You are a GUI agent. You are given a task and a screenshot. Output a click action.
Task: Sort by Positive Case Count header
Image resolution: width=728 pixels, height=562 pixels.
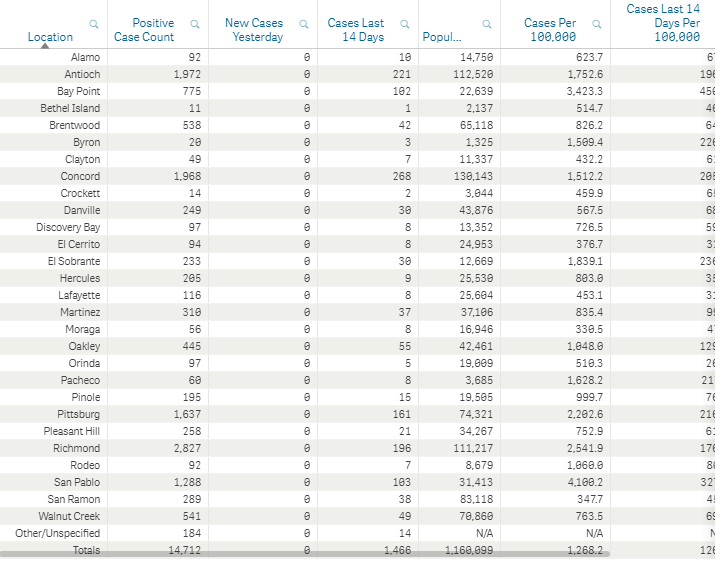coord(144,30)
